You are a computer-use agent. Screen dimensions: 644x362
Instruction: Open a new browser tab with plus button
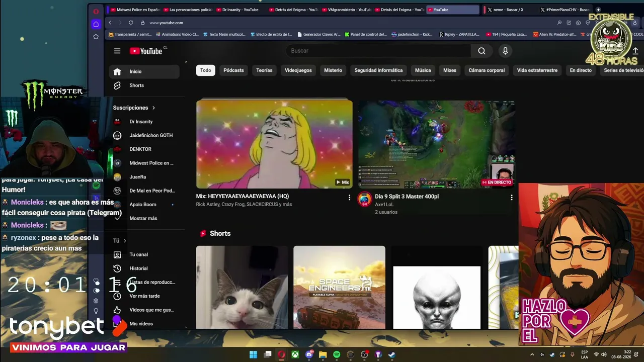598,10
